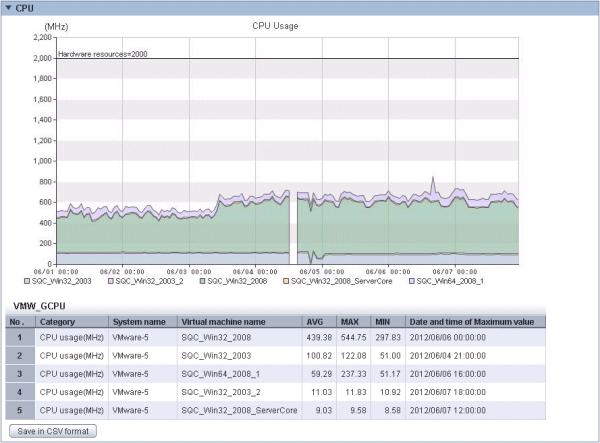Image resolution: width=600 pixels, height=443 pixels.
Task: Click the SQC_Win32_2003 legend color swatch
Action: click(27, 281)
